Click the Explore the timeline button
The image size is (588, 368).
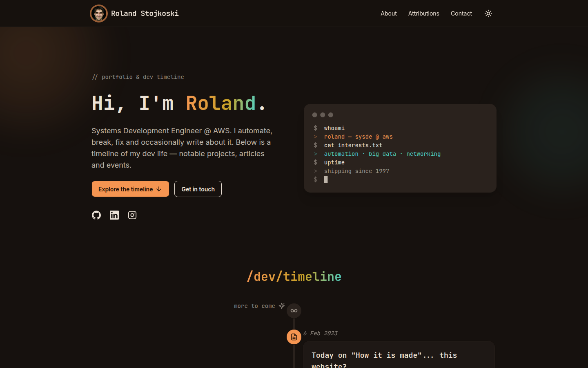[x=130, y=189]
